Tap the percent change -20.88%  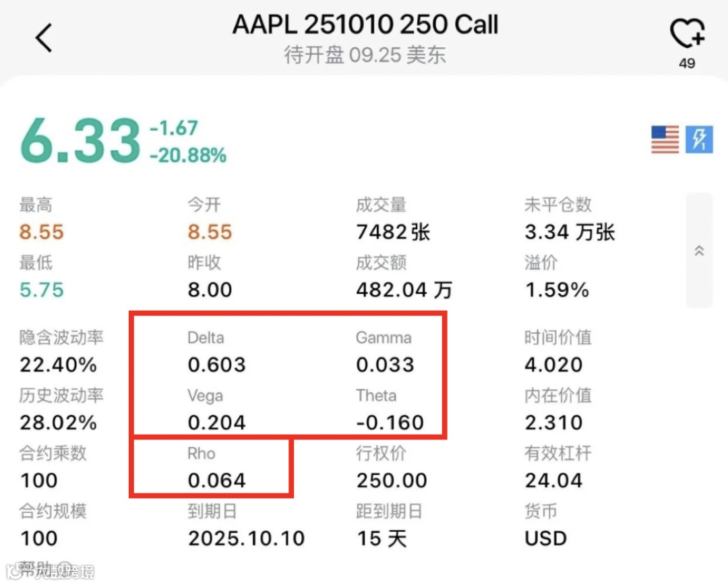point(188,155)
